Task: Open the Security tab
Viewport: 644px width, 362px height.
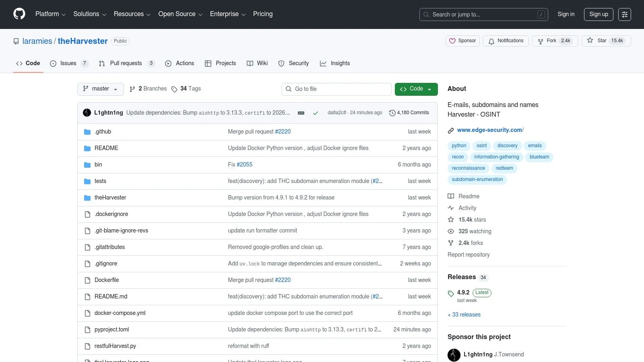Action: (x=293, y=64)
